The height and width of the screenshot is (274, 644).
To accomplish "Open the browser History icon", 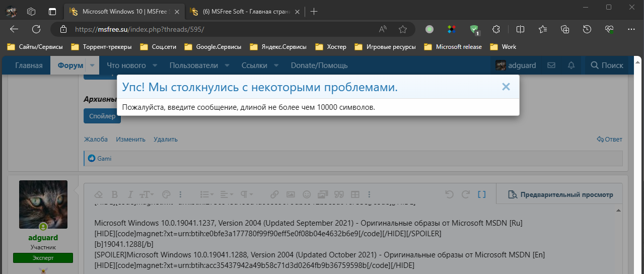I will click(587, 29).
